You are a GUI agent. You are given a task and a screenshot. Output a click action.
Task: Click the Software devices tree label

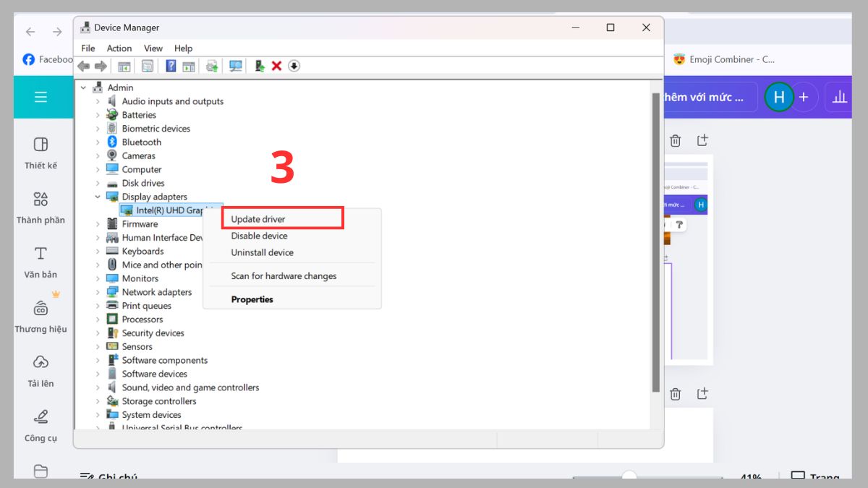coord(155,374)
